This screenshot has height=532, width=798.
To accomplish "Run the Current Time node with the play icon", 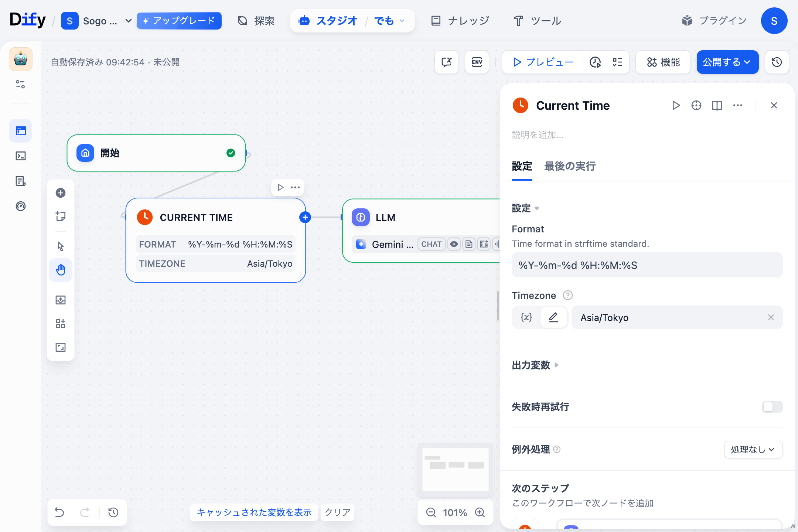I will [676, 105].
